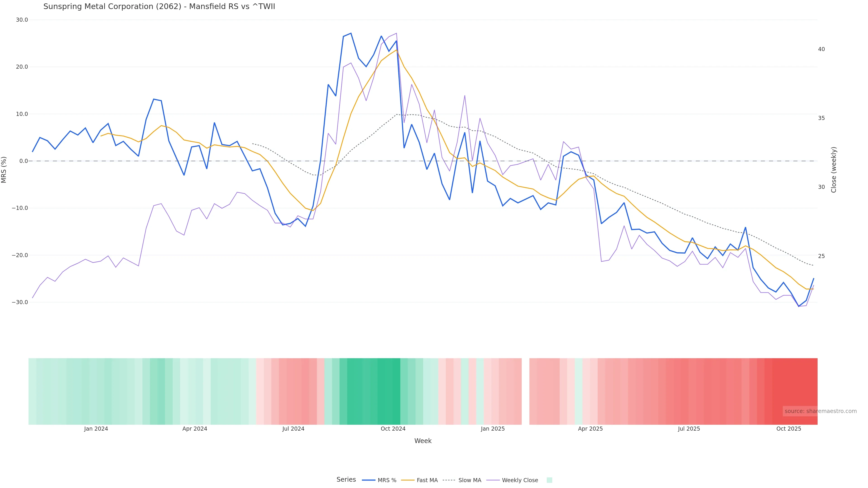Select the Oct 2024 x-axis tick label
The image size is (868, 488).
point(393,429)
